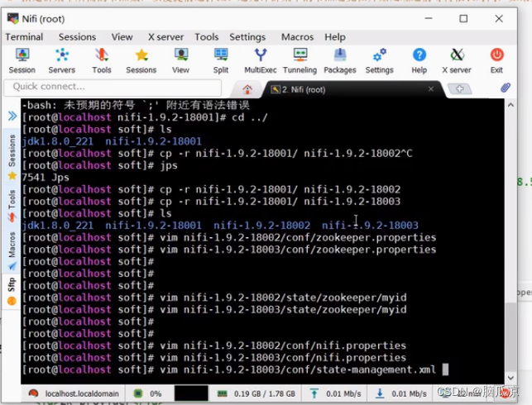Click 'jdk1.8.0_221' in first ls output
Image resolution: width=532 pixels, height=405 pixels.
[57, 141]
